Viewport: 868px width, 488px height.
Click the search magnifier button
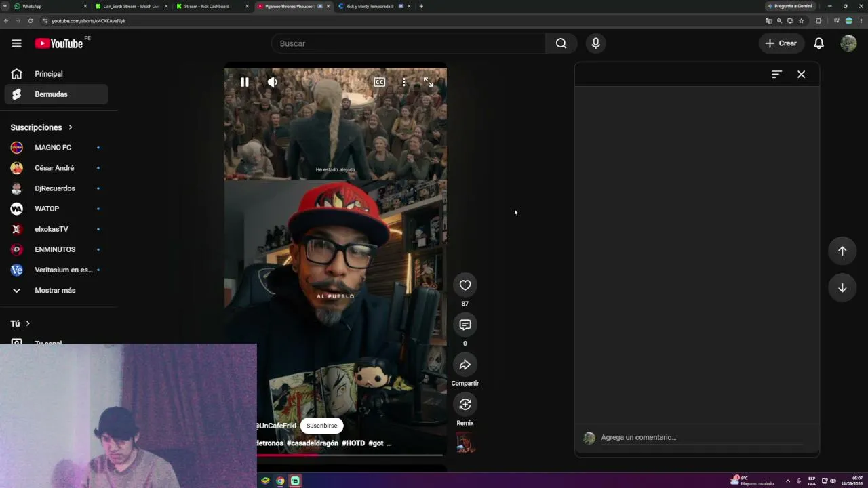[561, 43]
